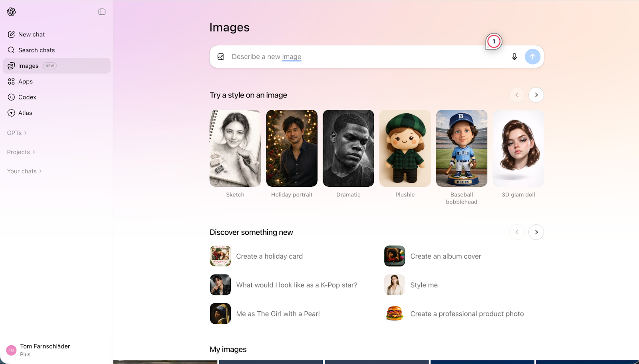Open a New chat from the sidebar
Image resolution: width=639 pixels, height=364 pixels.
pyautogui.click(x=31, y=34)
